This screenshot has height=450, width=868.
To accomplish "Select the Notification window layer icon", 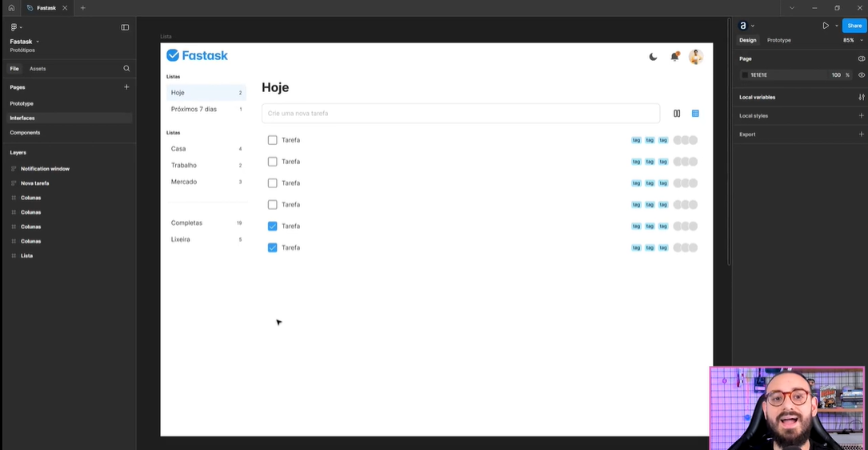I will (14, 168).
